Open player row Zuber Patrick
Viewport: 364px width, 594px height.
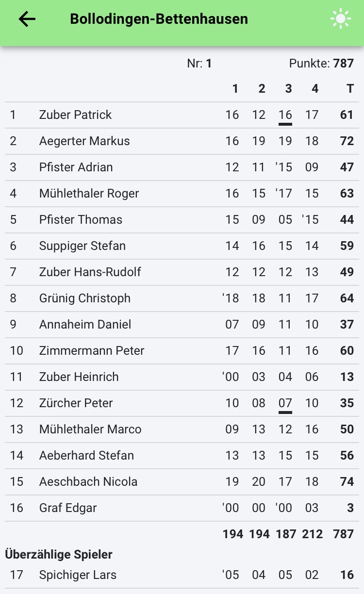pos(76,115)
